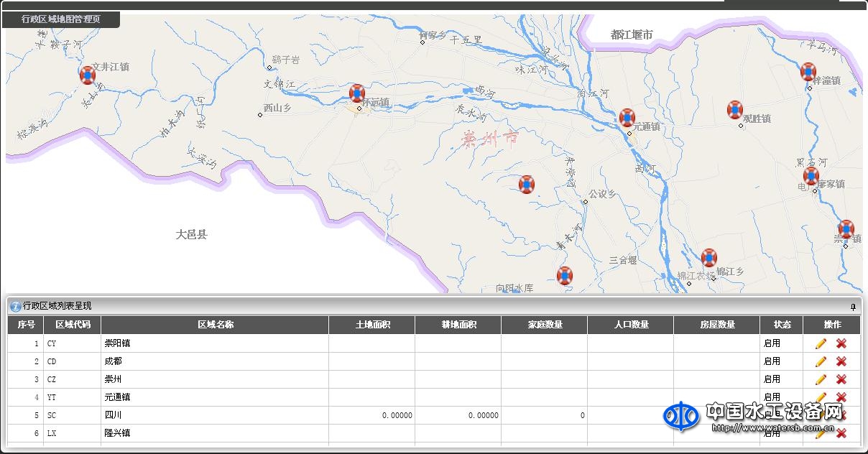Click the map marker at 文井江镇
This screenshot has height=454, width=868.
point(87,75)
